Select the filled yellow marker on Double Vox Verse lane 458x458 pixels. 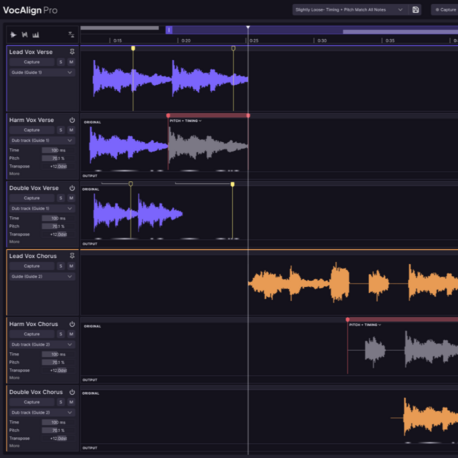tap(232, 184)
